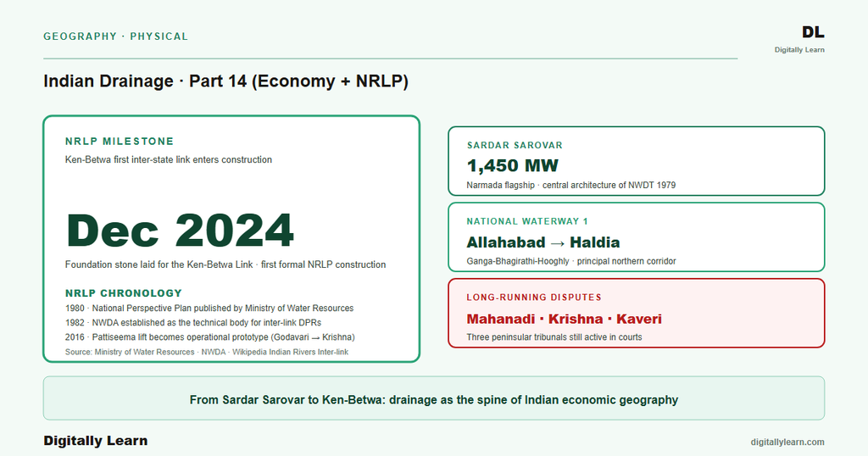Click the 1982 NWDA established row
Viewport: 868px width, 456px height.
pyautogui.click(x=193, y=323)
